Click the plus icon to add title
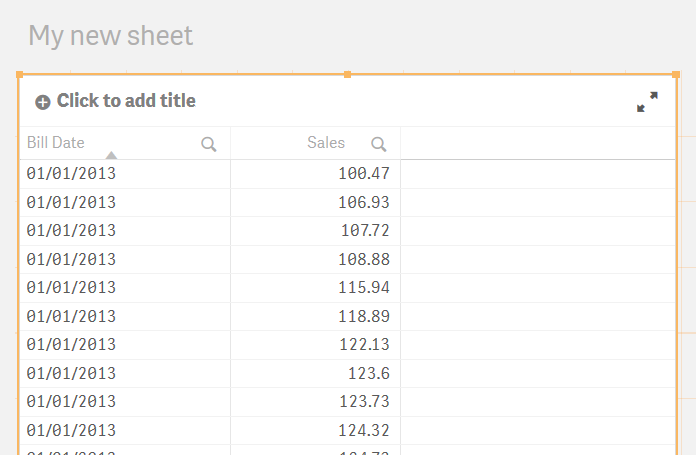Screen dimensions: 696x455 coord(43,102)
